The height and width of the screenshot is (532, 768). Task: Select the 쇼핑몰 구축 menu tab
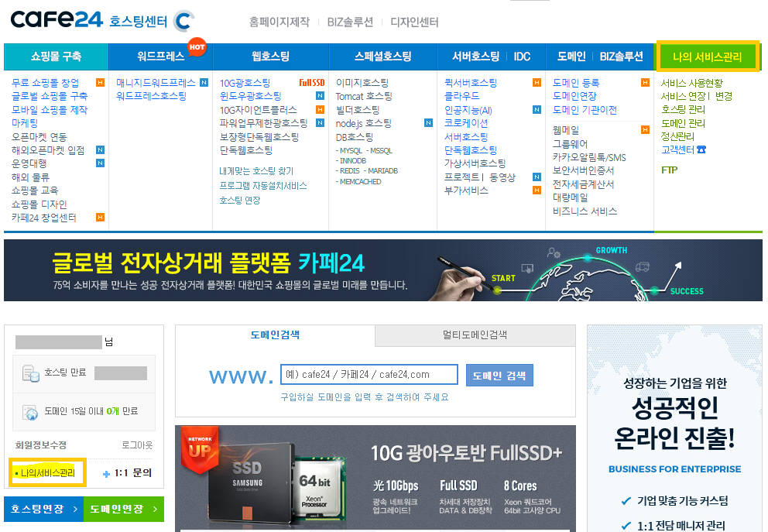pyautogui.click(x=57, y=57)
